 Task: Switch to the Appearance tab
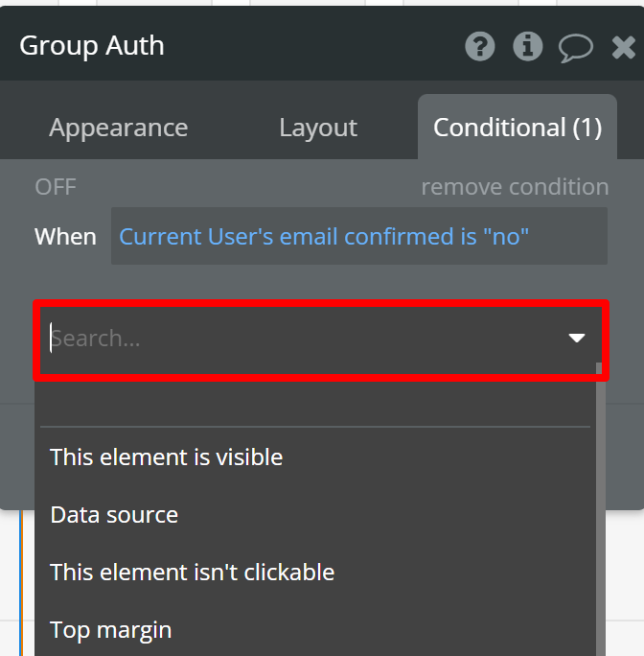[118, 128]
